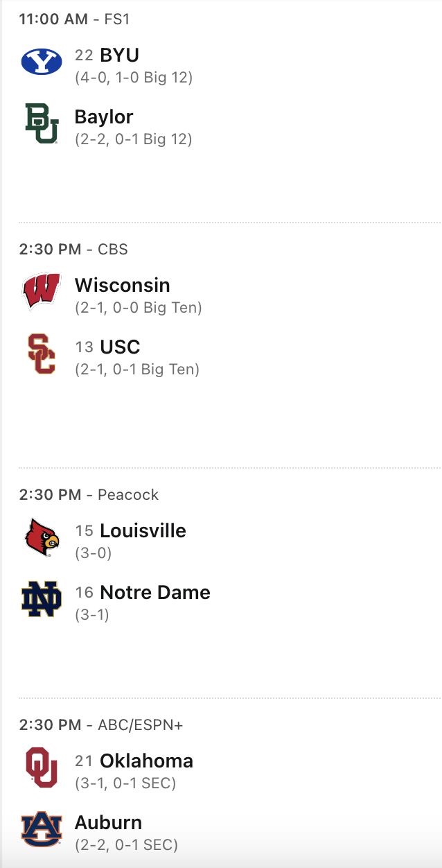Click the Notre Dame ND logo
Screen dimensions: 442x868
click(42, 599)
